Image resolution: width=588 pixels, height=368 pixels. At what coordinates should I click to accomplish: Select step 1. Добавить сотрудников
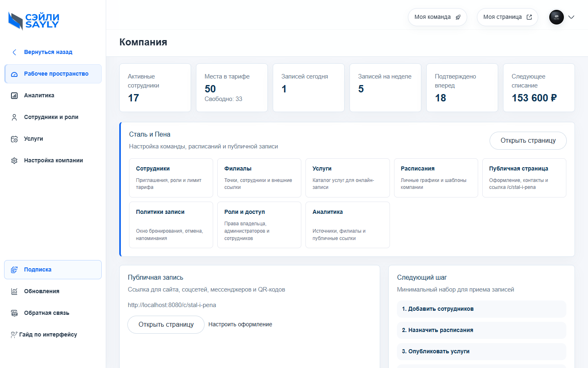(481, 309)
